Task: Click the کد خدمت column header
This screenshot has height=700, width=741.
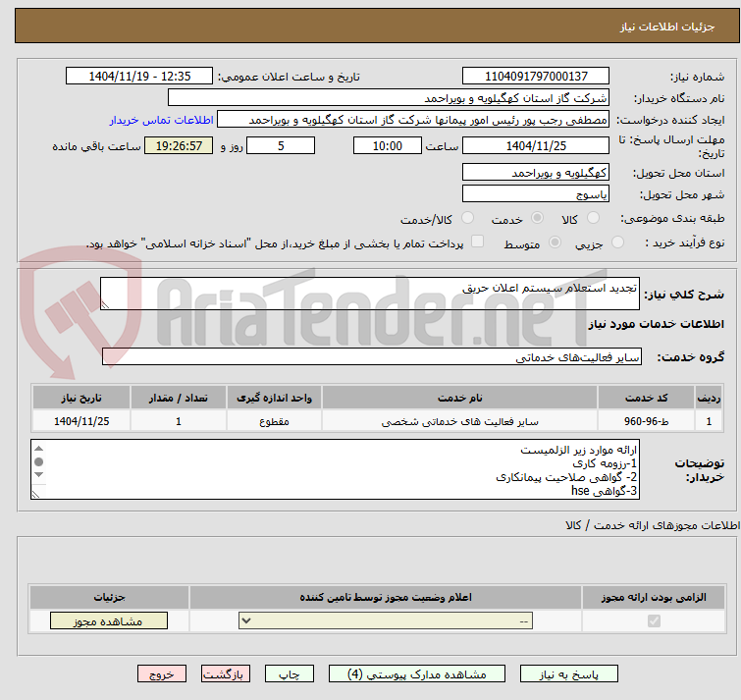Action: coord(646,398)
